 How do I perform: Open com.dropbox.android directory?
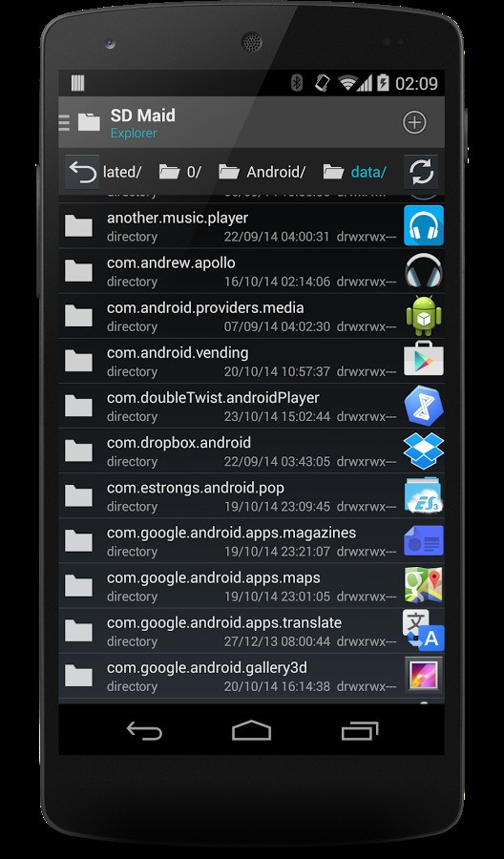[251, 450]
